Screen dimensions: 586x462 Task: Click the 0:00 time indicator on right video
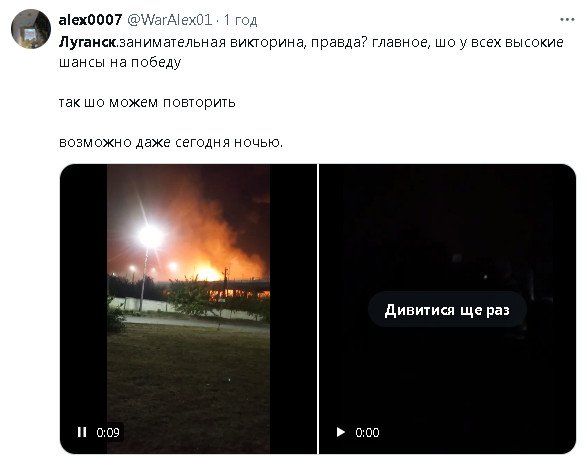pyautogui.click(x=367, y=432)
